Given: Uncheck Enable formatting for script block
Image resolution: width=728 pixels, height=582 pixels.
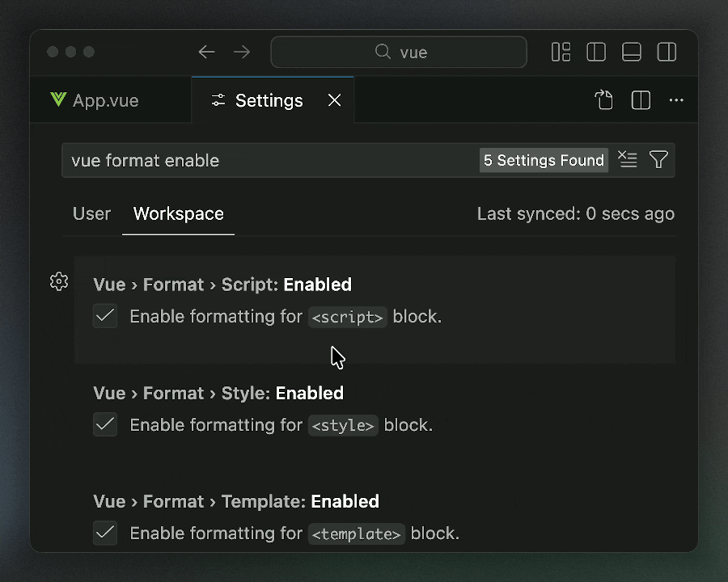Looking at the screenshot, I should (x=105, y=316).
